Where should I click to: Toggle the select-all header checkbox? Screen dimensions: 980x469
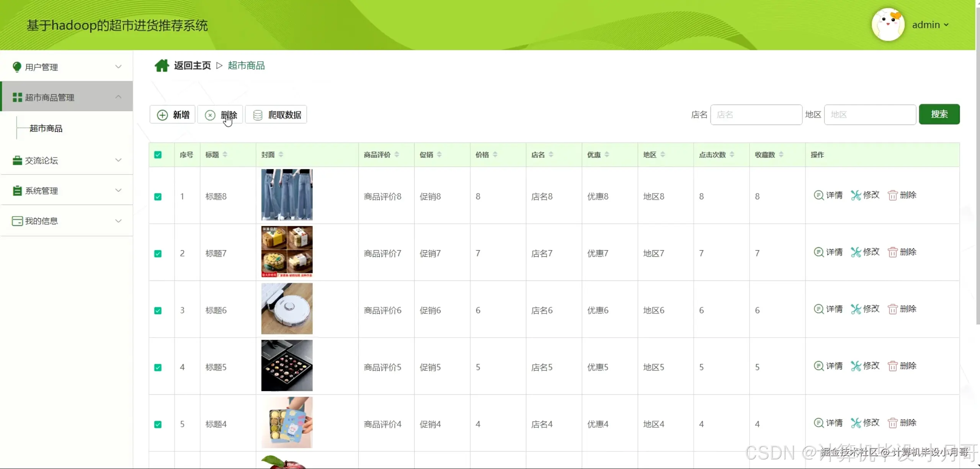click(x=158, y=155)
